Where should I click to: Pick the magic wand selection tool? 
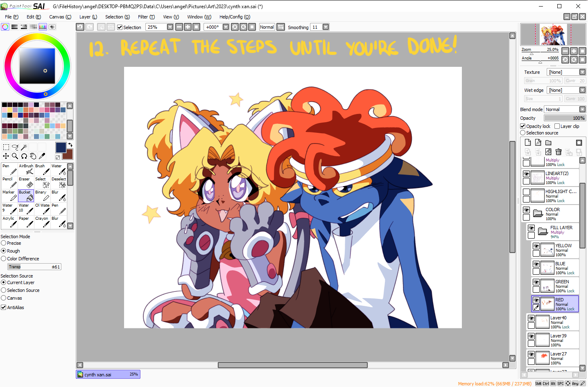(x=24, y=147)
